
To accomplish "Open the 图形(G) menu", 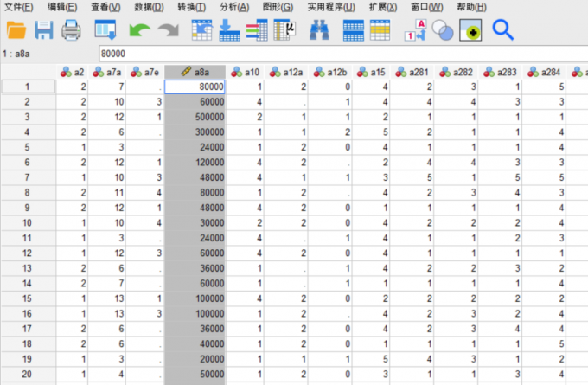I will tap(277, 7).
